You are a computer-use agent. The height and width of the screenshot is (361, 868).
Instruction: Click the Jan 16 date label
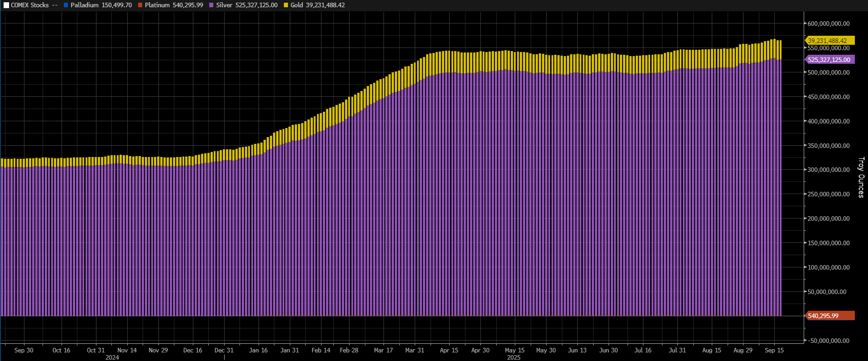[x=259, y=350]
